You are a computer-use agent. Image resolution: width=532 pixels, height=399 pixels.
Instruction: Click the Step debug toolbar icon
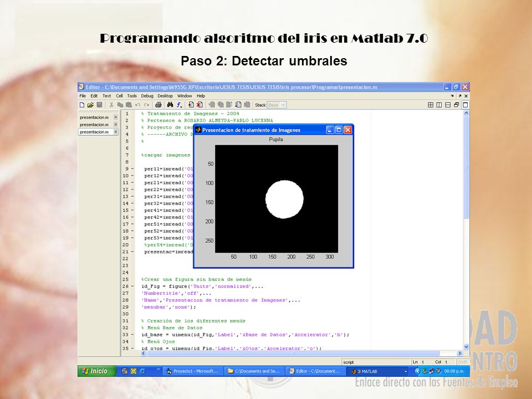[212, 105]
